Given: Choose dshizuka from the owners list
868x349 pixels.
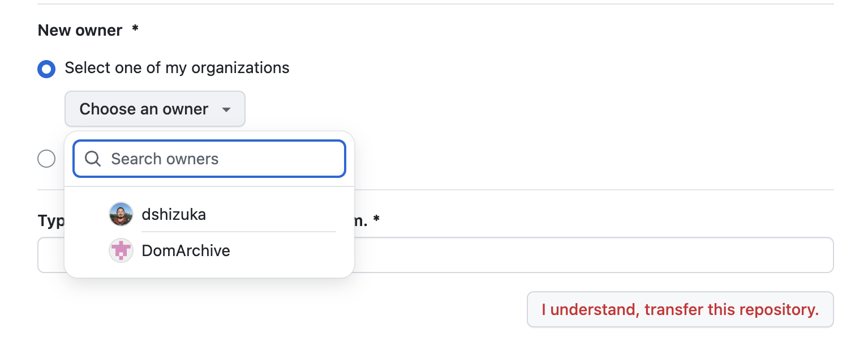Looking at the screenshot, I should pyautogui.click(x=174, y=215).
